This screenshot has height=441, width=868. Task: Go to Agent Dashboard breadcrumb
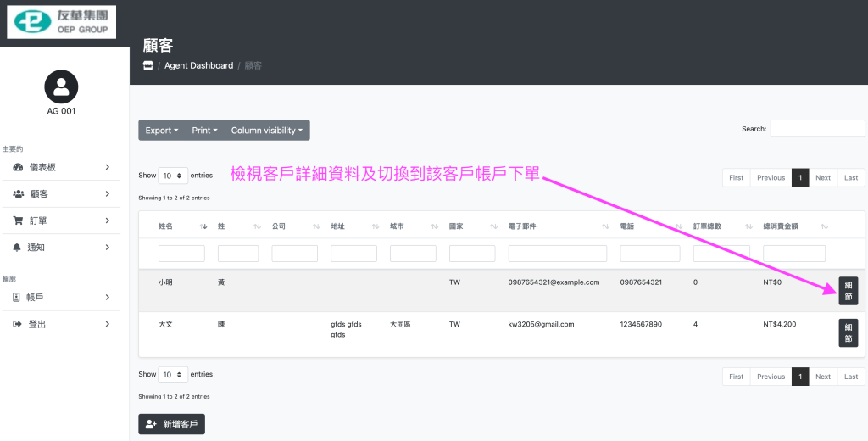(x=198, y=65)
